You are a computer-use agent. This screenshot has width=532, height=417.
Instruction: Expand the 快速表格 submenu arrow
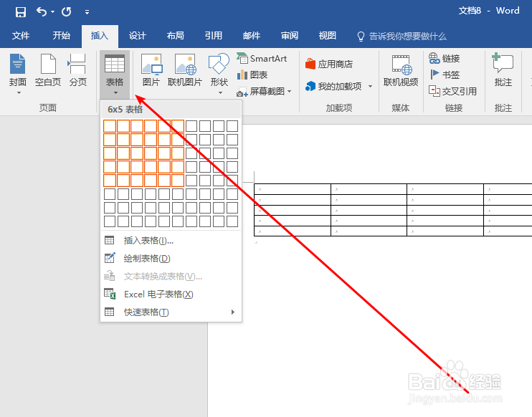tap(233, 312)
